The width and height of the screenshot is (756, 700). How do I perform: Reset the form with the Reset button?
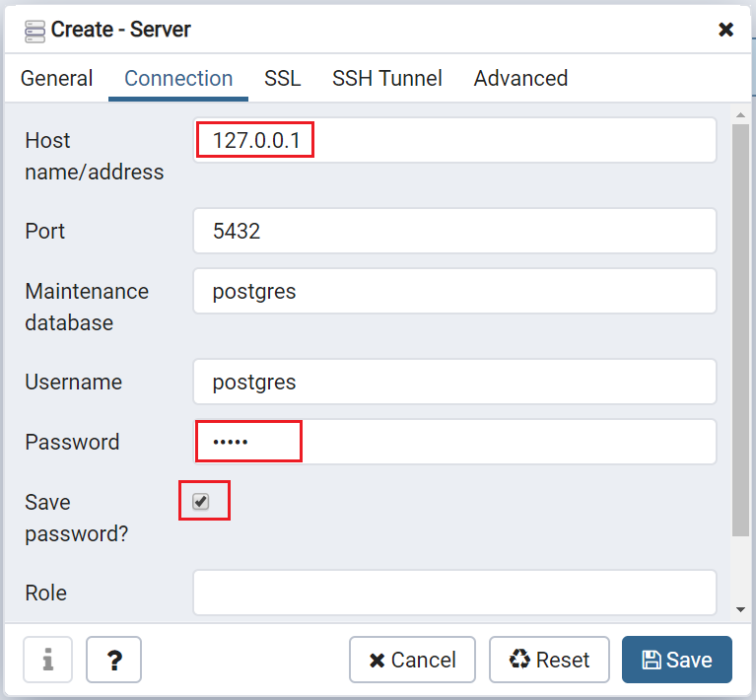(x=549, y=660)
